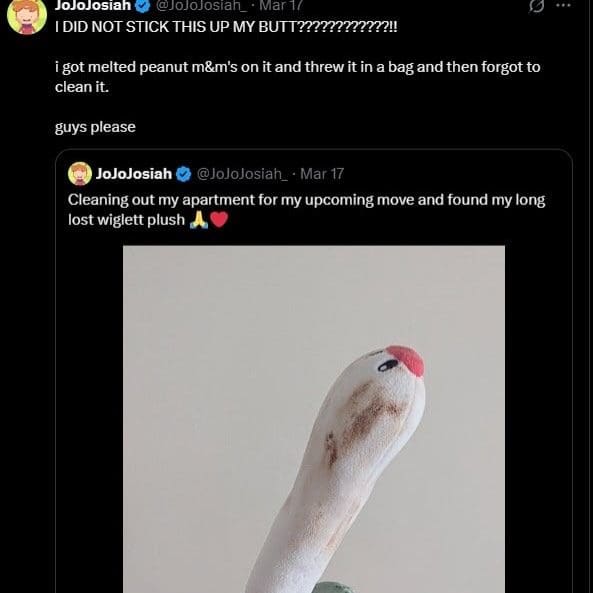Click the 'guys please' text line

(95, 127)
